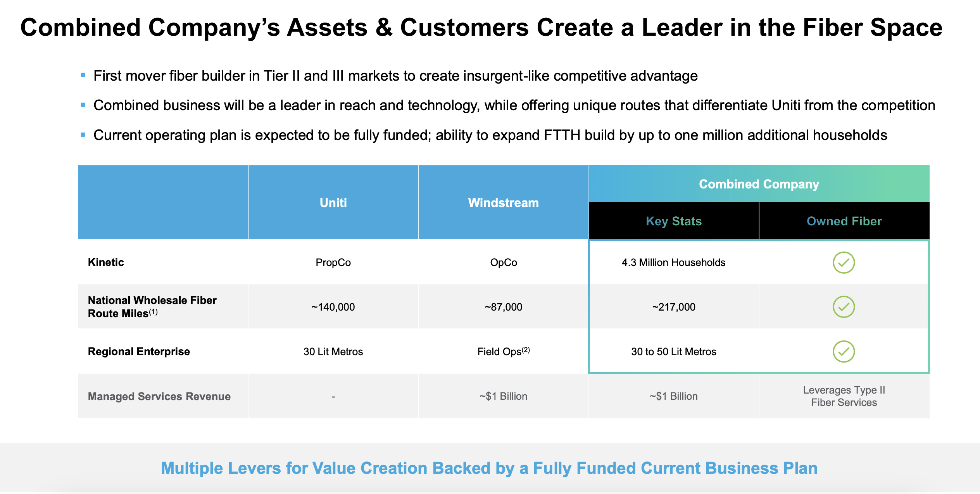Click the Multiple Levers for Value Creation banner
Image resolution: width=980 pixels, height=494 pixels.
(489, 468)
